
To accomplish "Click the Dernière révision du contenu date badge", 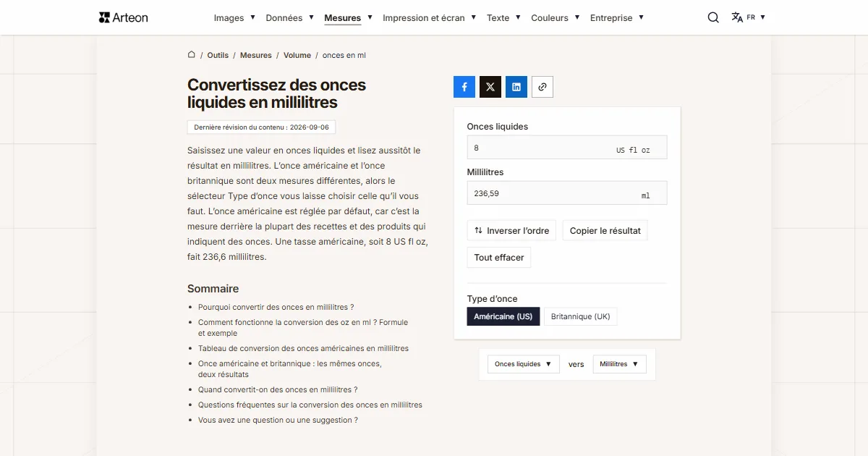I will pos(261,127).
